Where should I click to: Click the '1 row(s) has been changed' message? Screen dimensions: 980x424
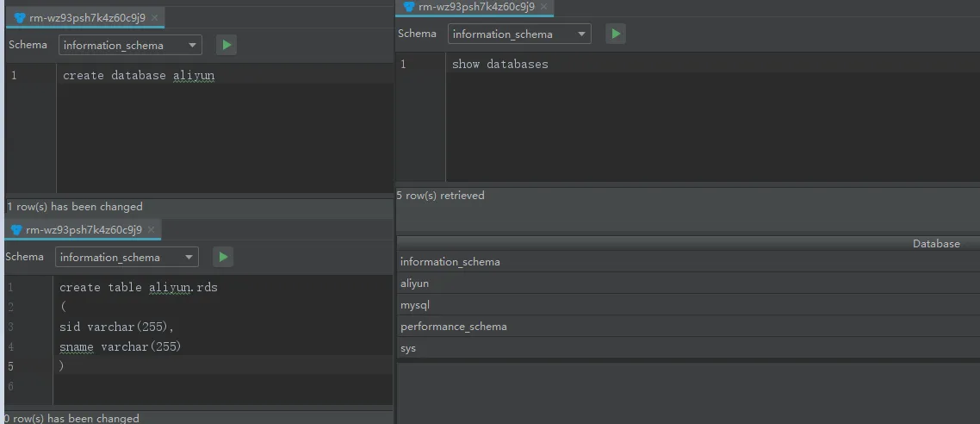click(75, 206)
